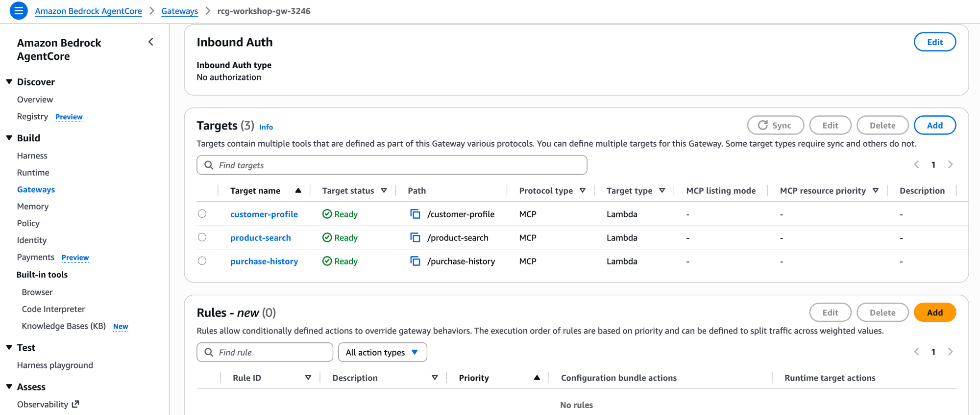Go to Runtime page
This screenshot has width=980, height=415.
click(33, 173)
